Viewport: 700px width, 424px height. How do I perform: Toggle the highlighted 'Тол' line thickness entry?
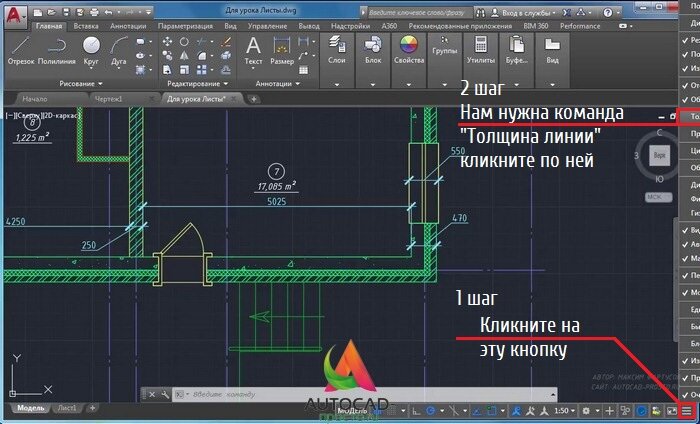688,116
